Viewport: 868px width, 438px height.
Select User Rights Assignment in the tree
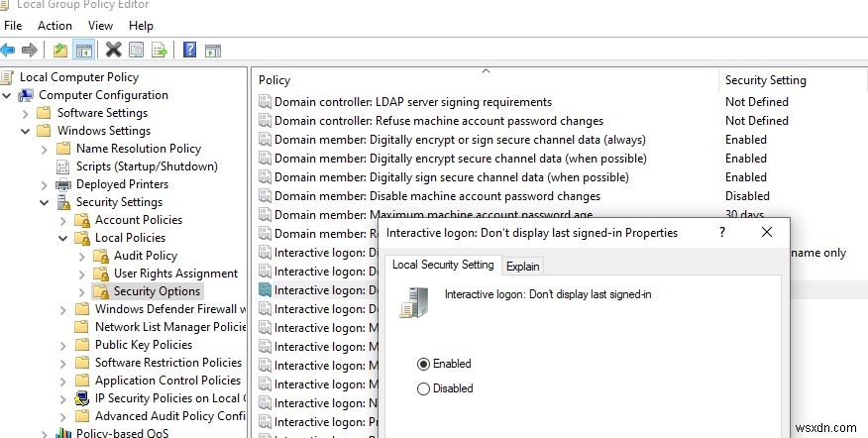[175, 274]
